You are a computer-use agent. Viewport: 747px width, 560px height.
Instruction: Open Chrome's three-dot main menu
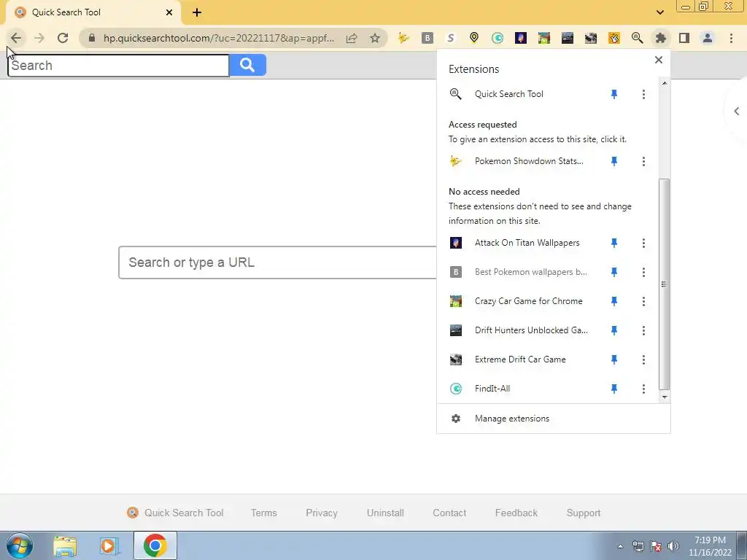click(x=731, y=38)
